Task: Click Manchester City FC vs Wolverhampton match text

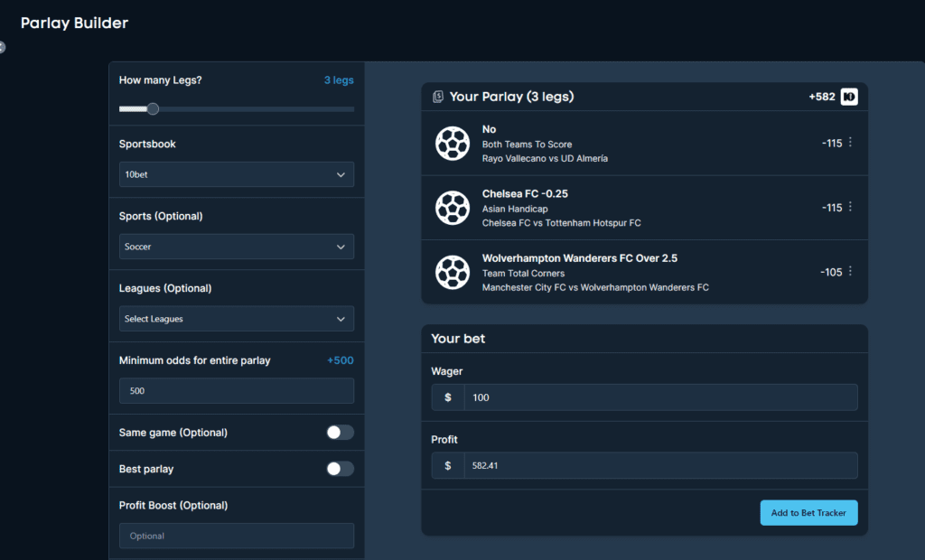Action: pyautogui.click(x=595, y=287)
